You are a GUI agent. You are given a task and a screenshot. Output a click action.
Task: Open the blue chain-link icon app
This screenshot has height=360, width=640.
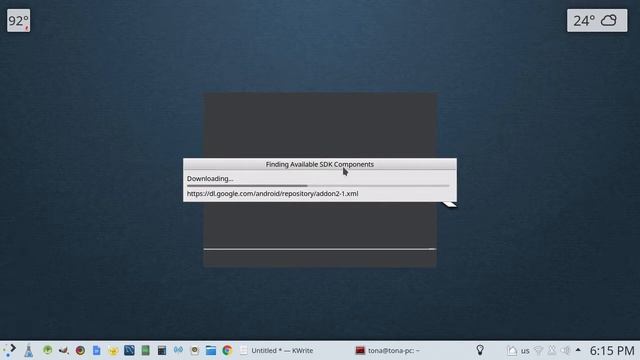[178, 350]
